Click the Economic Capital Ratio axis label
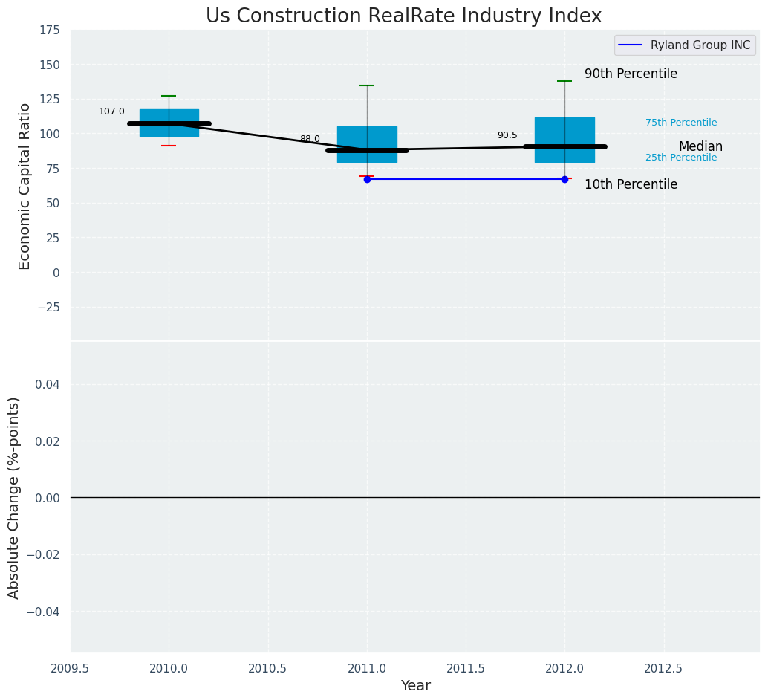This screenshot has height=700, width=768. (25, 187)
